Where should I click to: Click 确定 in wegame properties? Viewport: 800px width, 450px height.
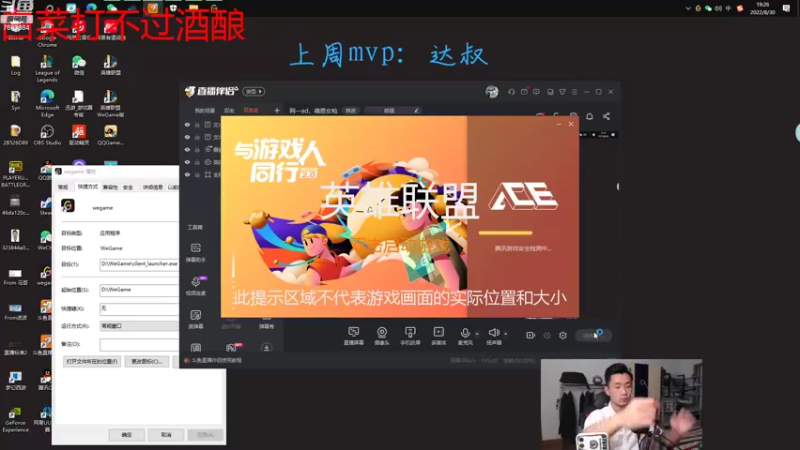(x=127, y=435)
